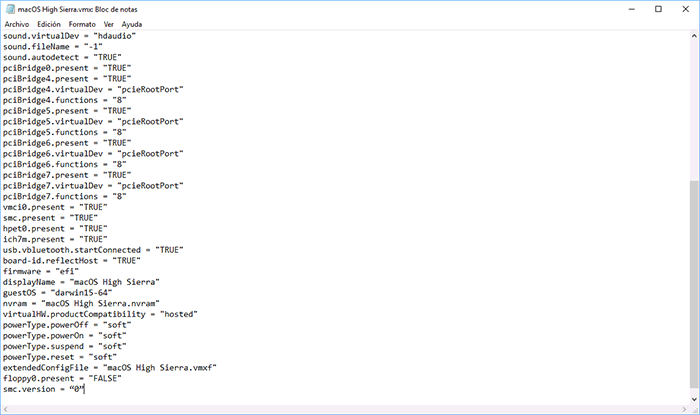Click the line sound.autodetect = "TRUE"
The height and width of the screenshot is (415, 700).
(62, 57)
